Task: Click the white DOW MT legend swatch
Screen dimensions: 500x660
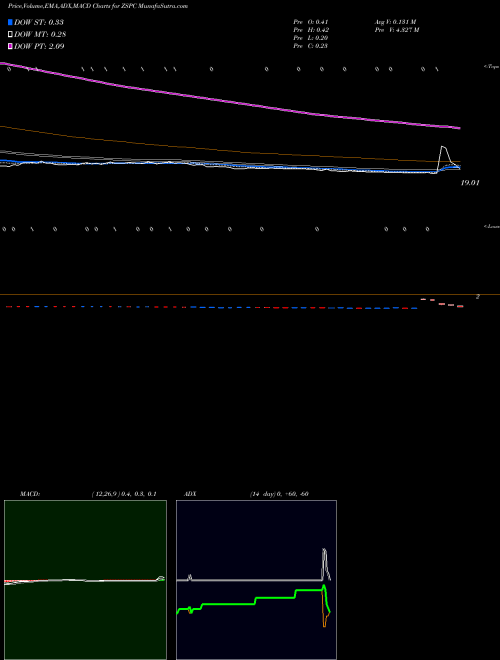Action: click(10, 35)
